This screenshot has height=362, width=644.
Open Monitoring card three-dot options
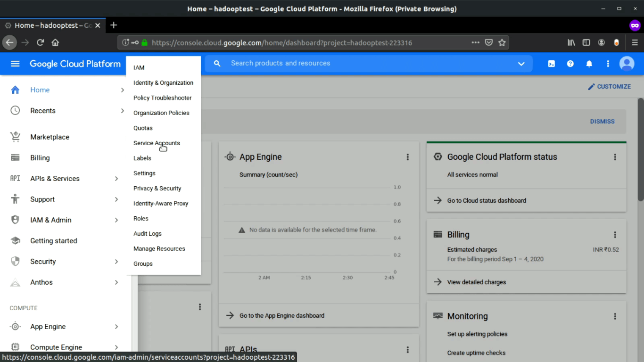pyautogui.click(x=615, y=316)
